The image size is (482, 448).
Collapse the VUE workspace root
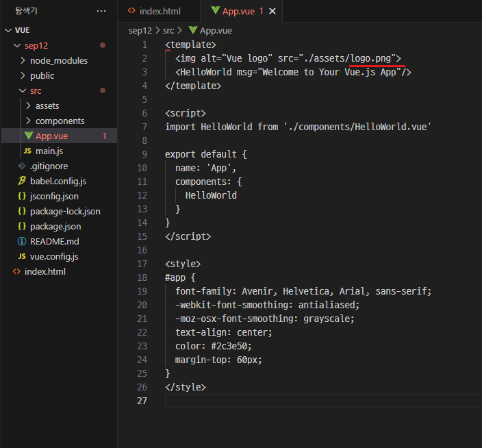tap(9, 30)
